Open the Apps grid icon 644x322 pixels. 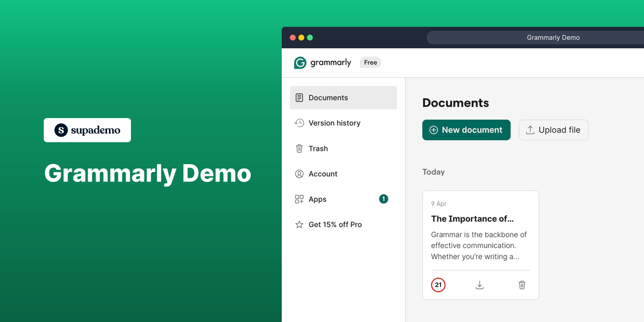(x=299, y=199)
